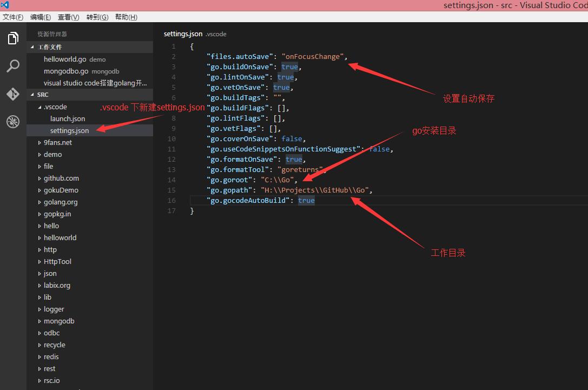Select the settings.json editor tab title
Viewport: 588px width, 390px height.
coord(183,34)
